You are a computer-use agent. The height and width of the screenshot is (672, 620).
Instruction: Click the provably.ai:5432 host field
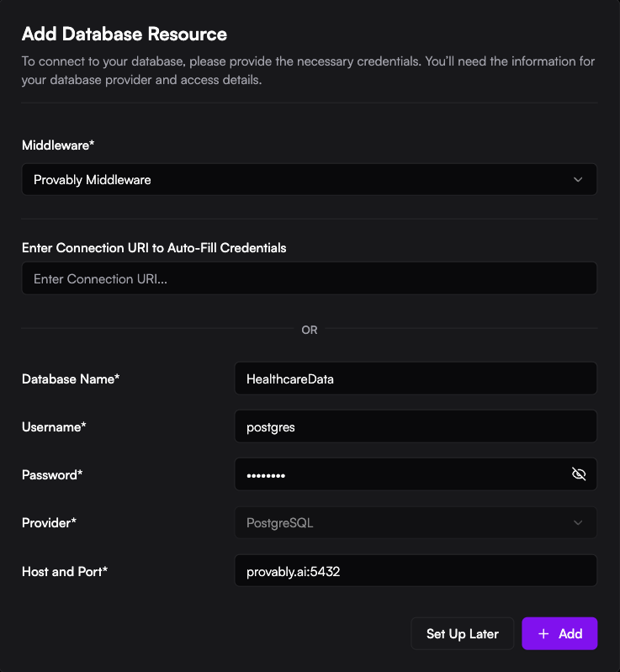(x=415, y=571)
